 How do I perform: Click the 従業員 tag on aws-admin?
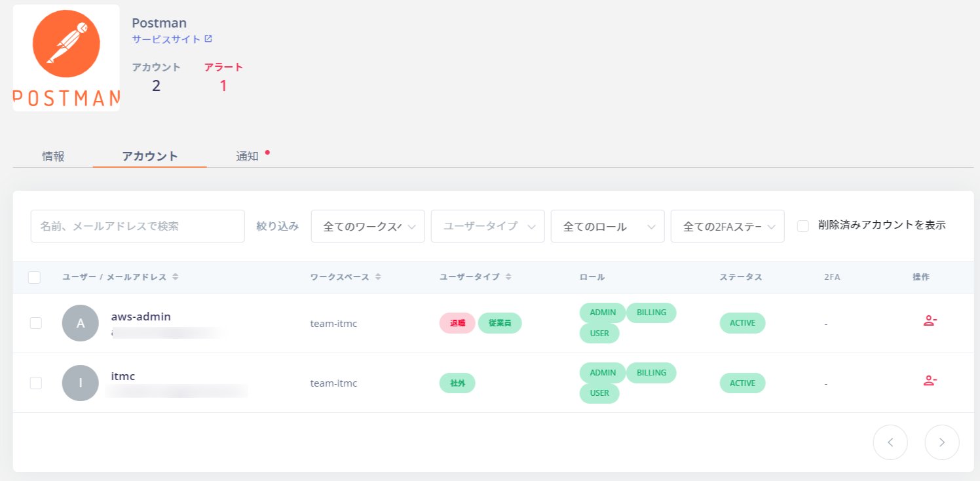[x=500, y=323]
